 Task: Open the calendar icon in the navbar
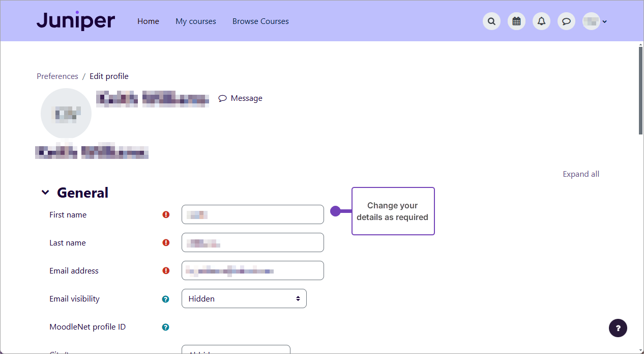pos(516,21)
